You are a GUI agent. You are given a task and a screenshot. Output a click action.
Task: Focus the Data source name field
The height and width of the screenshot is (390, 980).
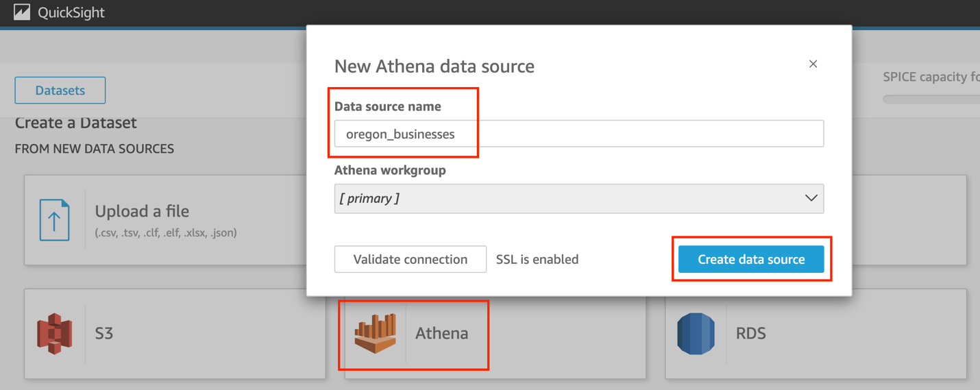[579, 134]
